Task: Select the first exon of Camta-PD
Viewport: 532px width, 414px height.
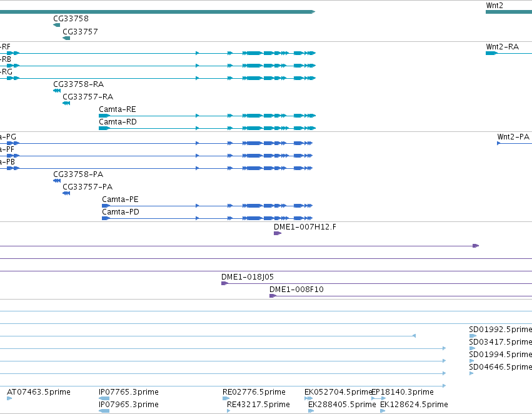Action: click(x=106, y=218)
